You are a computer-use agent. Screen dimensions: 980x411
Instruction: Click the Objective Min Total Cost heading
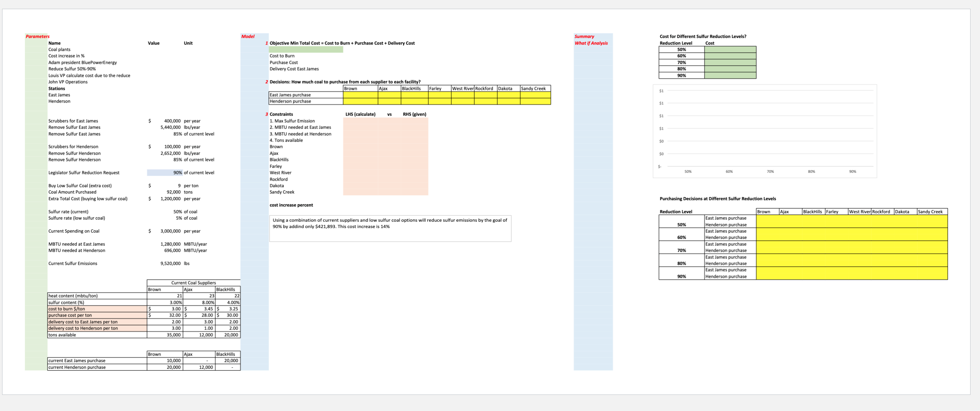coord(342,43)
